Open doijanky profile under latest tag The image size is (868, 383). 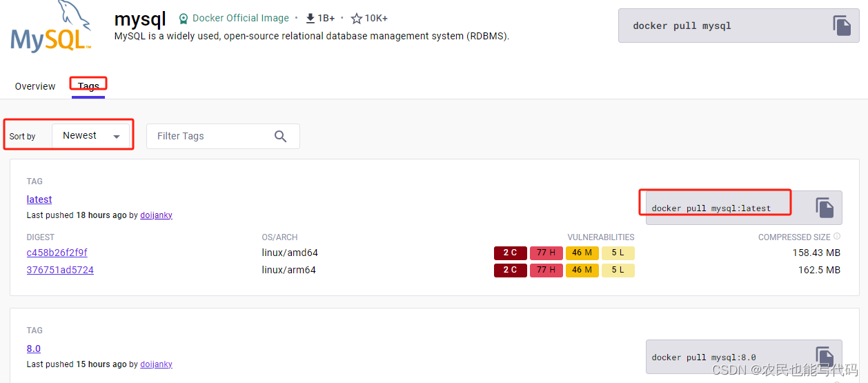coord(156,215)
